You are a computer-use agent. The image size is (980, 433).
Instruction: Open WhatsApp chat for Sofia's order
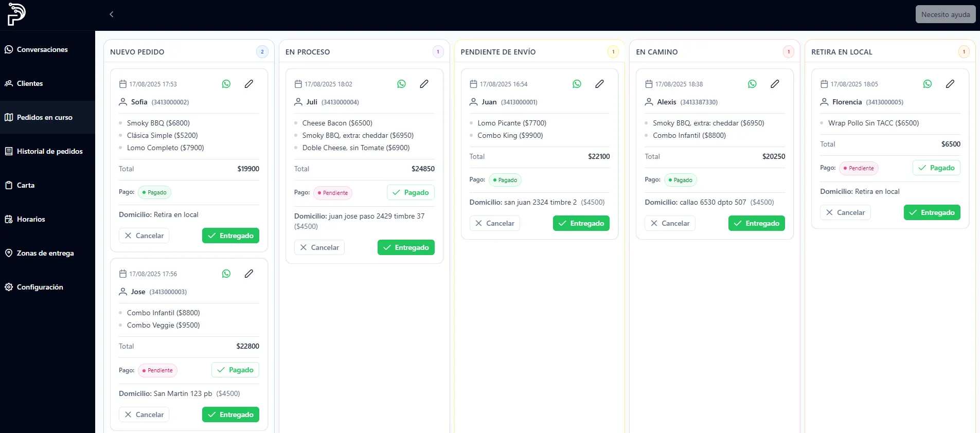tap(226, 84)
